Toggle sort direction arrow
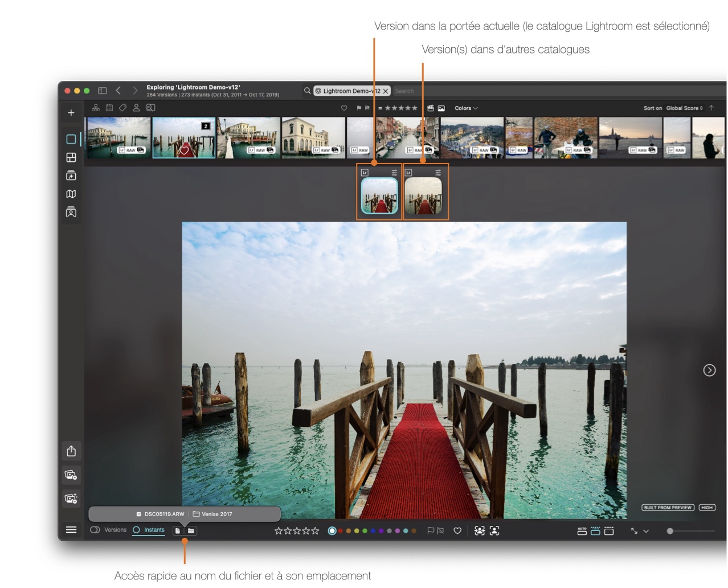This screenshot has width=728, height=588. [711, 108]
